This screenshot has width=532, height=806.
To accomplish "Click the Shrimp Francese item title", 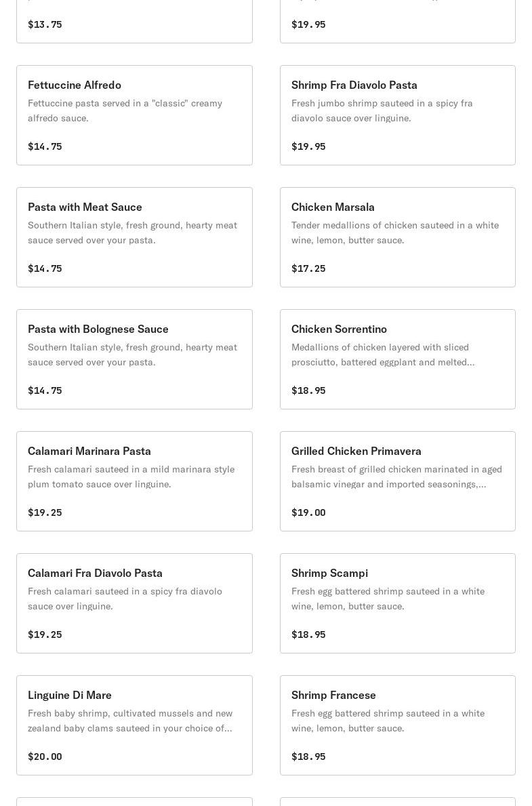I will [x=333, y=695].
